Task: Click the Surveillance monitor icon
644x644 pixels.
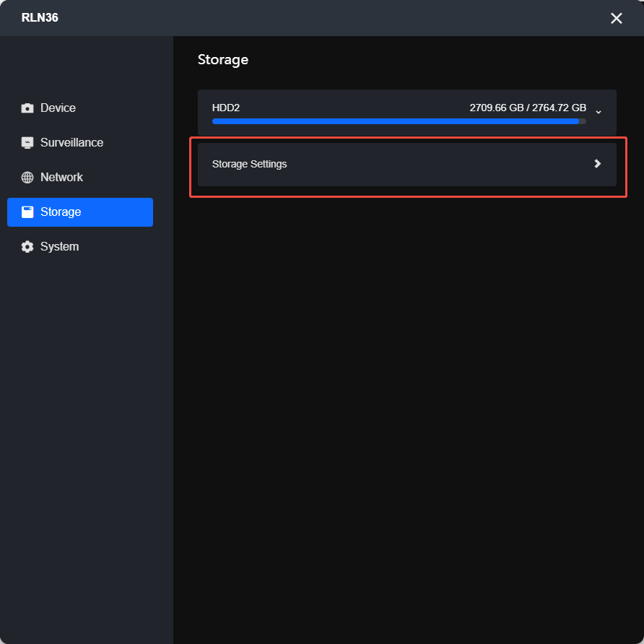Action: (27, 142)
